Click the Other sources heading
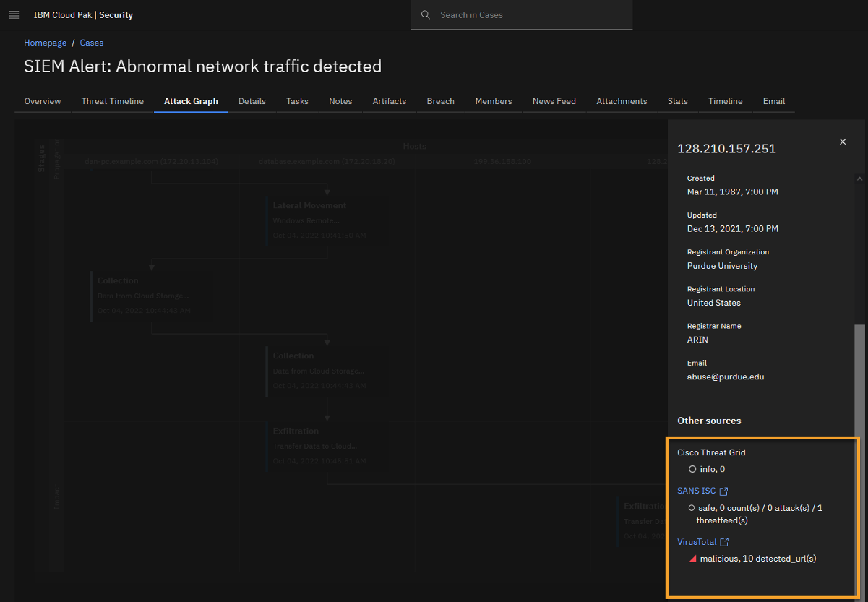The height and width of the screenshot is (602, 868). [709, 421]
